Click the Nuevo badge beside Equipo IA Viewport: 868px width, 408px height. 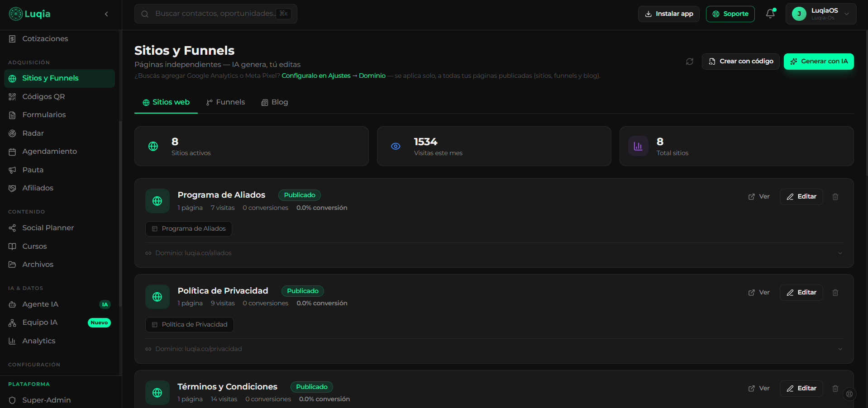(x=99, y=323)
